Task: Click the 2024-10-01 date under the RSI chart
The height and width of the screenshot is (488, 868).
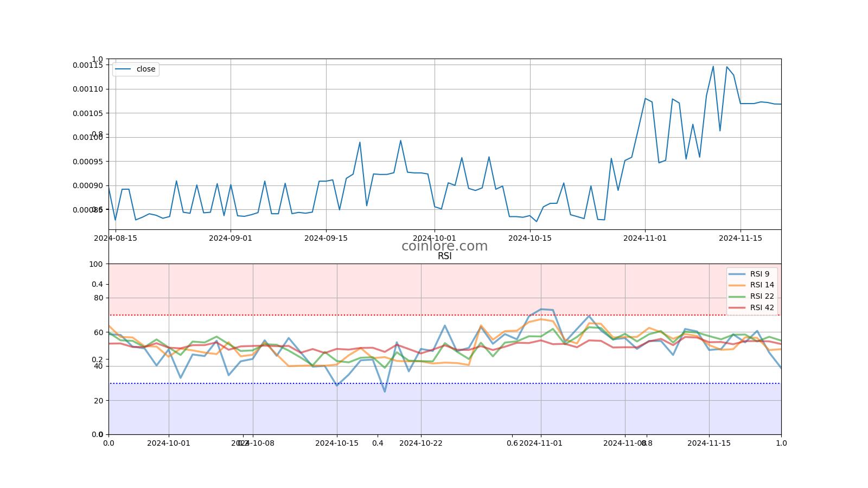Action: (169, 443)
